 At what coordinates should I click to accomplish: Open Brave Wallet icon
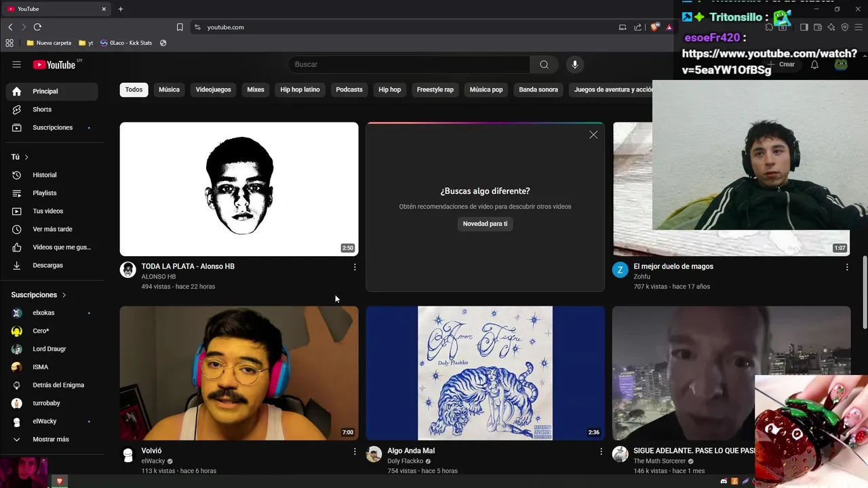[818, 27]
